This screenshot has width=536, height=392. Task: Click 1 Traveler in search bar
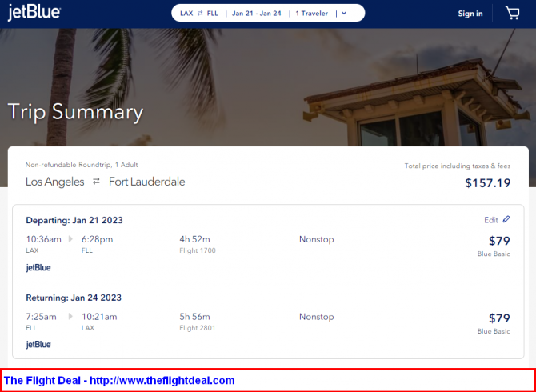312,14
